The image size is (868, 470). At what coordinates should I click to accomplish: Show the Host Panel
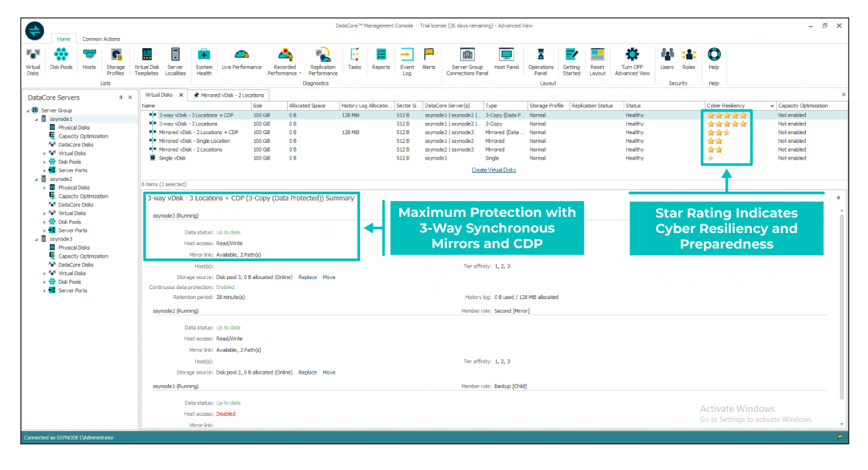point(506,59)
